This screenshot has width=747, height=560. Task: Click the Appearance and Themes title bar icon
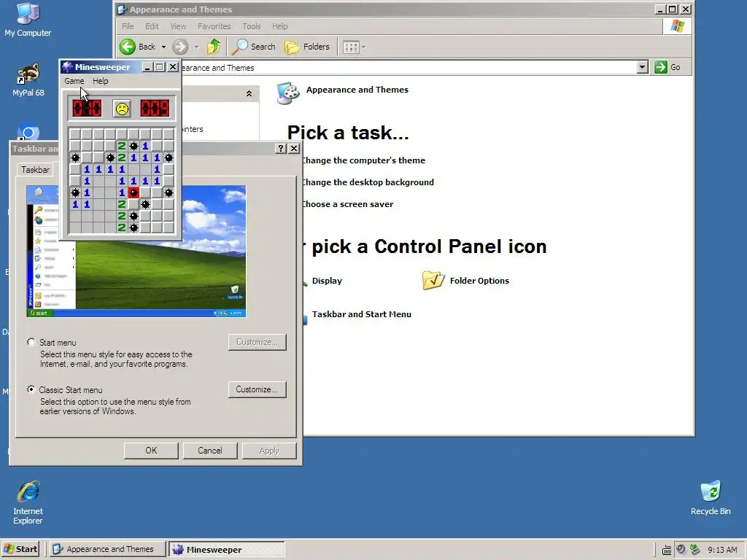click(x=122, y=9)
